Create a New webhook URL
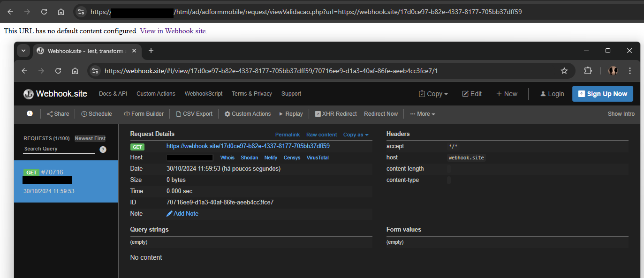The width and height of the screenshot is (644, 278). point(507,94)
